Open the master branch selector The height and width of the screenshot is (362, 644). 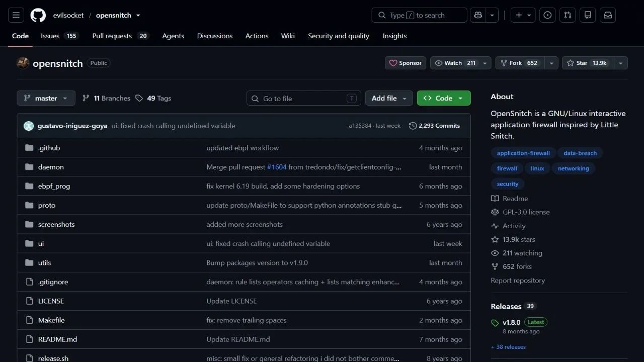point(46,98)
